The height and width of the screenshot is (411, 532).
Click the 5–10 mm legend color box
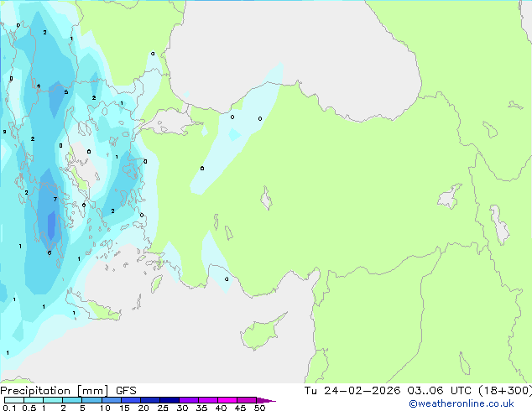92,400
